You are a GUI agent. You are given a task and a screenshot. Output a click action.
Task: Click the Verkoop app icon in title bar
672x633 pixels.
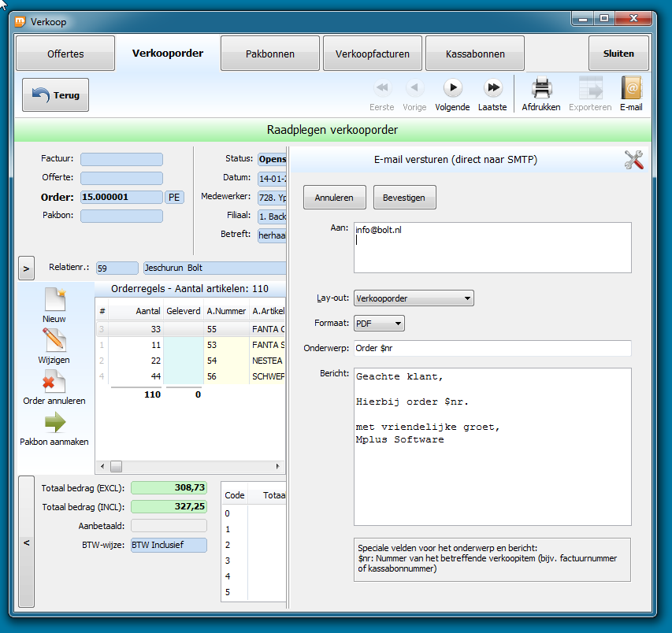(20, 21)
